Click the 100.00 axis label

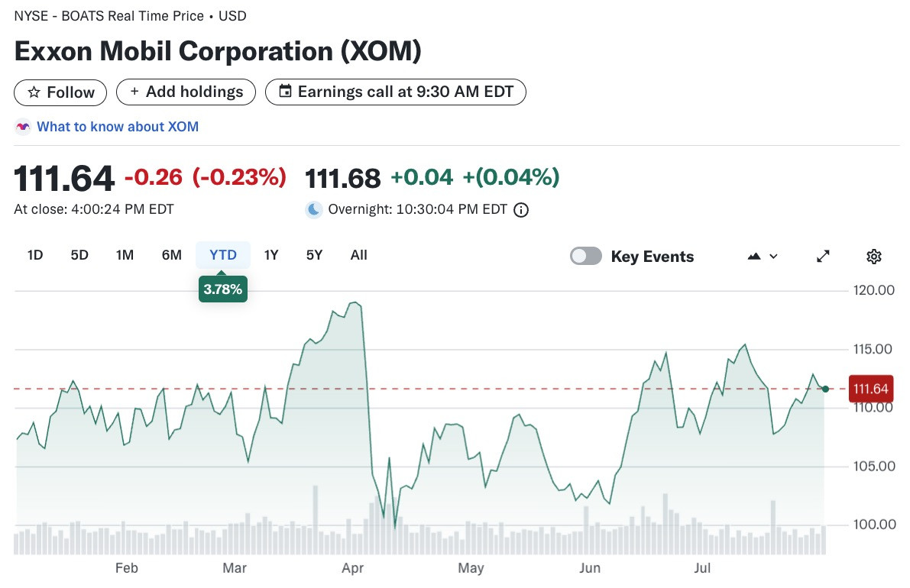[874, 525]
